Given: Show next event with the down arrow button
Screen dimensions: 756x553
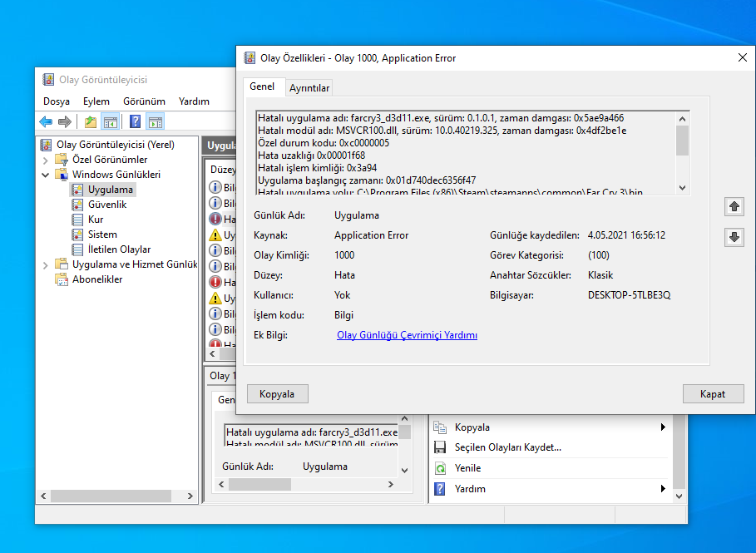Looking at the screenshot, I should point(734,237).
